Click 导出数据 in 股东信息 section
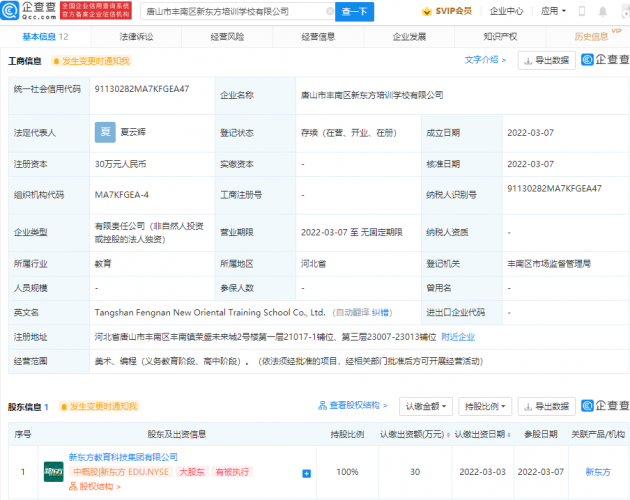 tap(546, 406)
